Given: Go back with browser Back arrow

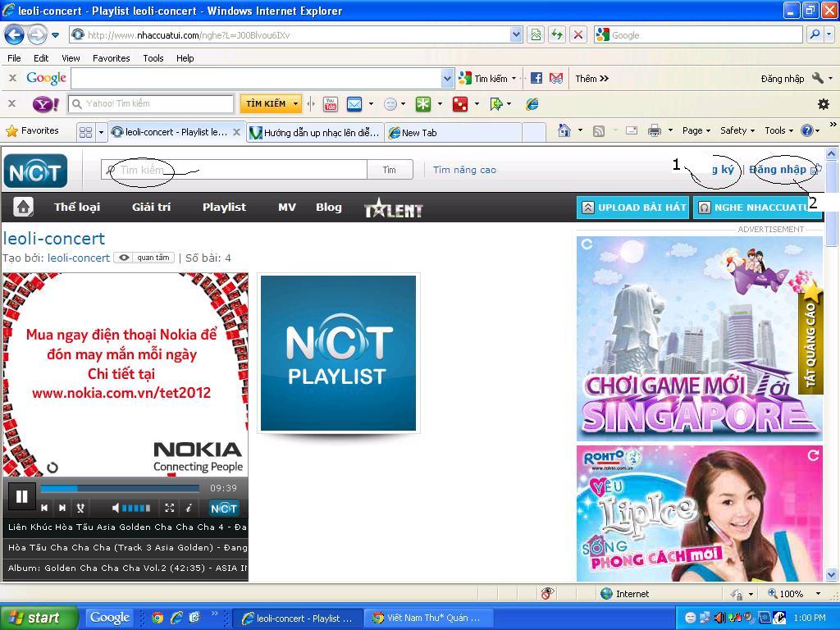Looking at the screenshot, I should [15, 35].
